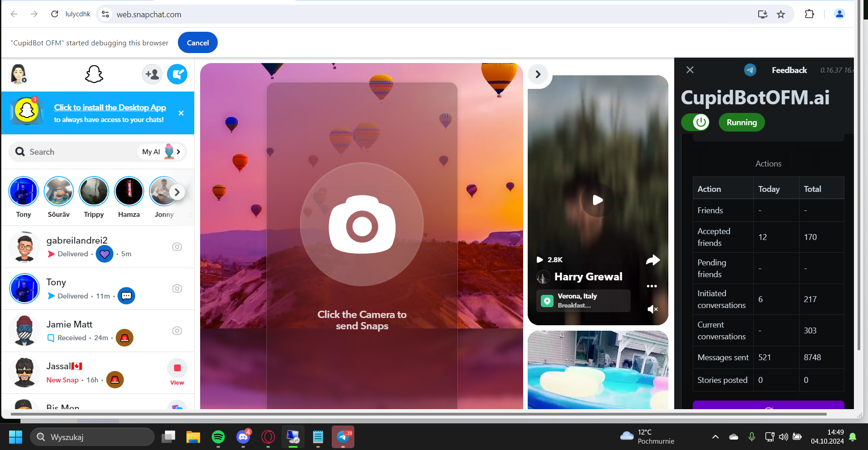
Task: Unmute the spotlight video sound
Action: point(652,309)
